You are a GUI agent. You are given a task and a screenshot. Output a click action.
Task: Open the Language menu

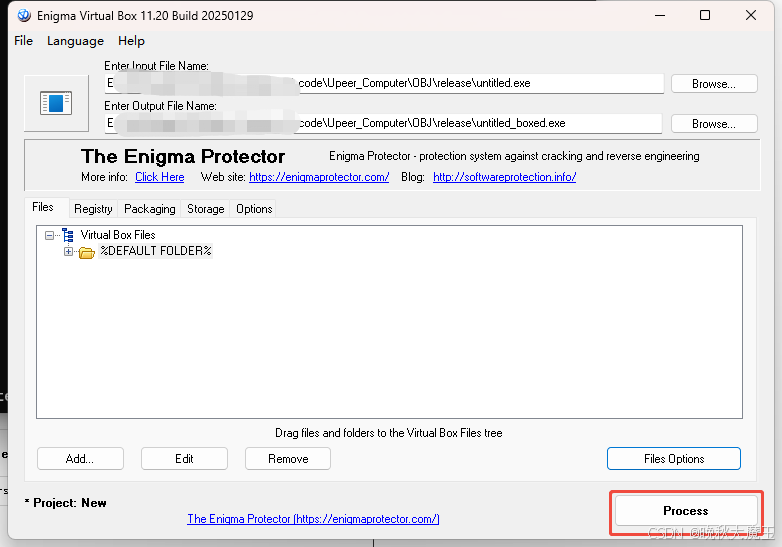tap(75, 41)
